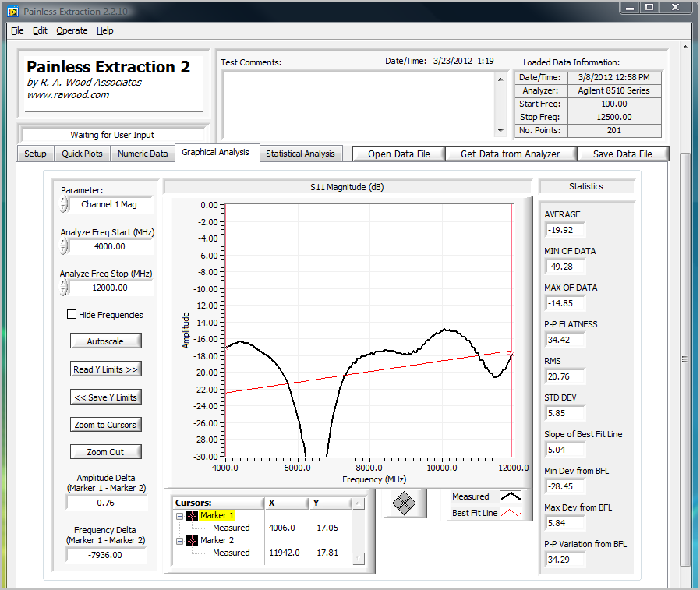Click the Max Dev from BFL value 5.84
700x590 pixels.
(566, 523)
